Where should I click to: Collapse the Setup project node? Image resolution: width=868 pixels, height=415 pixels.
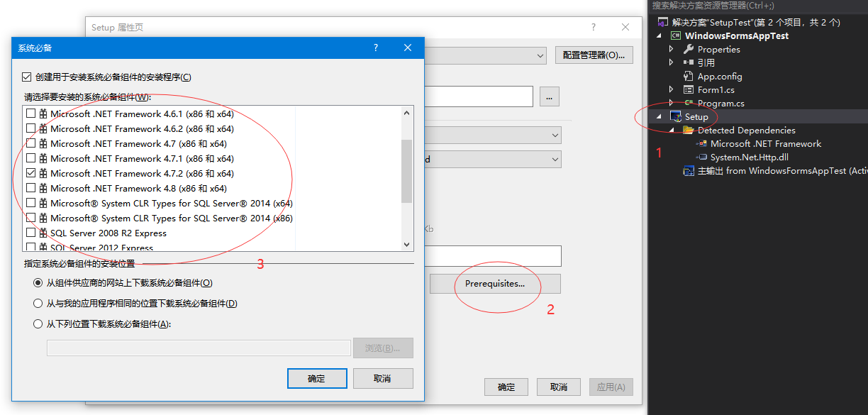point(659,116)
